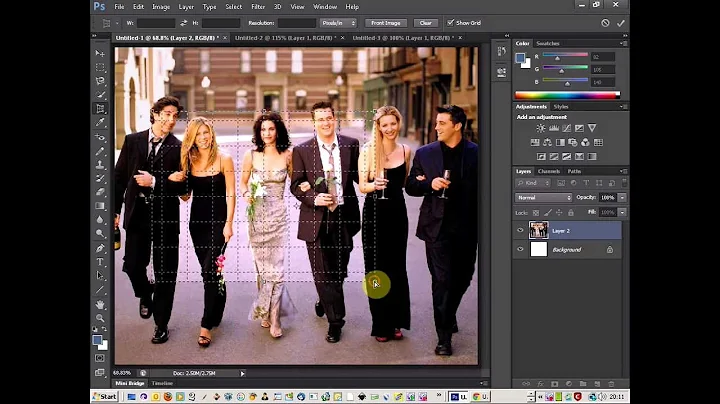
Task: Click the delete layer trash icon
Action: (x=611, y=383)
